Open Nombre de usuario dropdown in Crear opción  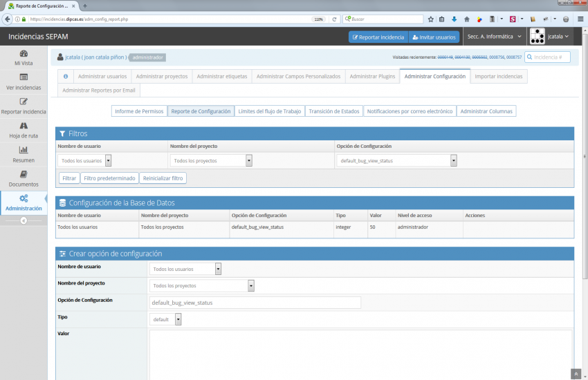(x=185, y=269)
